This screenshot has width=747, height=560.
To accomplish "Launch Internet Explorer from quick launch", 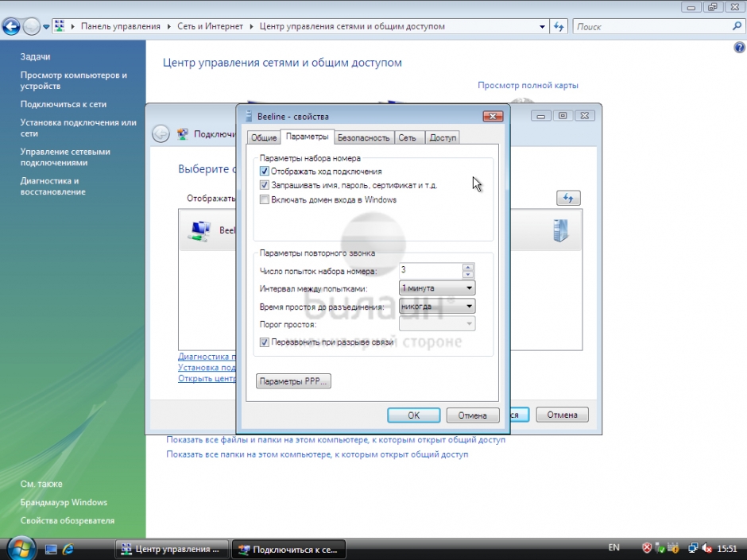I will tap(68, 549).
